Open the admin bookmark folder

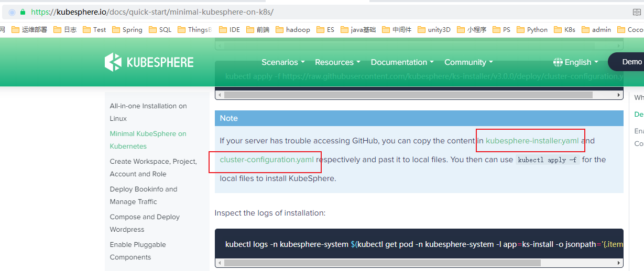pyautogui.click(x=596, y=30)
